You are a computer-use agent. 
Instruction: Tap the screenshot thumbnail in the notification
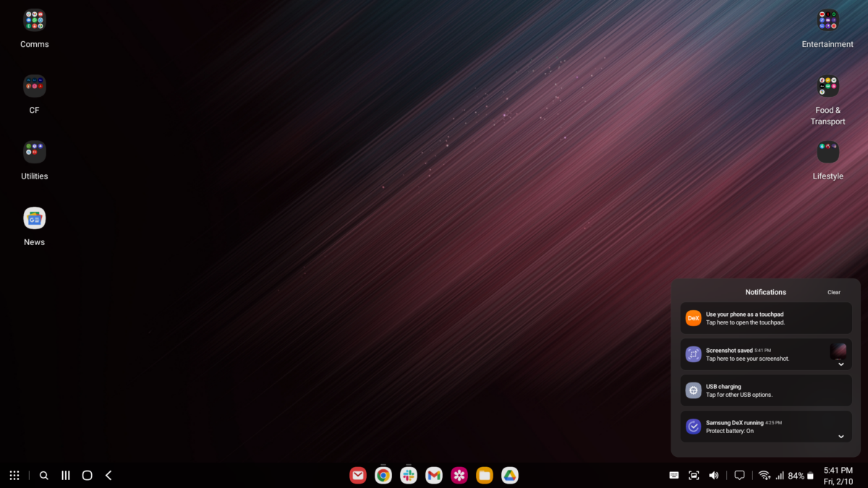click(x=838, y=351)
